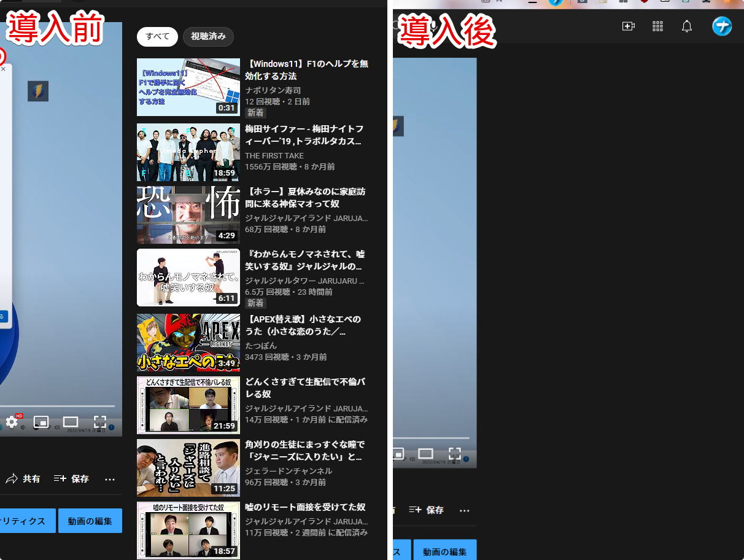Open the three-dot more menu in 導入前 panel
Screen dimensions: 744x560
[x=110, y=479]
